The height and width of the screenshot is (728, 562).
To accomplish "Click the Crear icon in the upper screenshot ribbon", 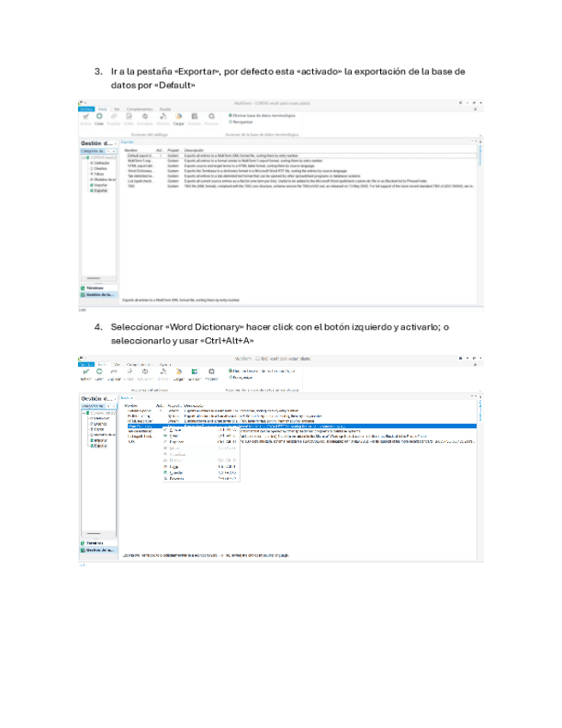I will tap(99, 118).
